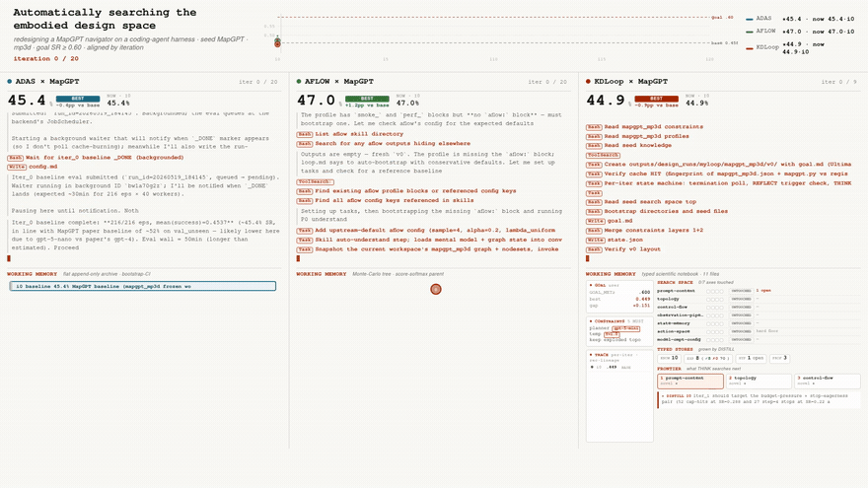Click 'Search for any aflow outputs hiding elsewhere'
Viewport: 868px width, 488px height.
point(393,143)
